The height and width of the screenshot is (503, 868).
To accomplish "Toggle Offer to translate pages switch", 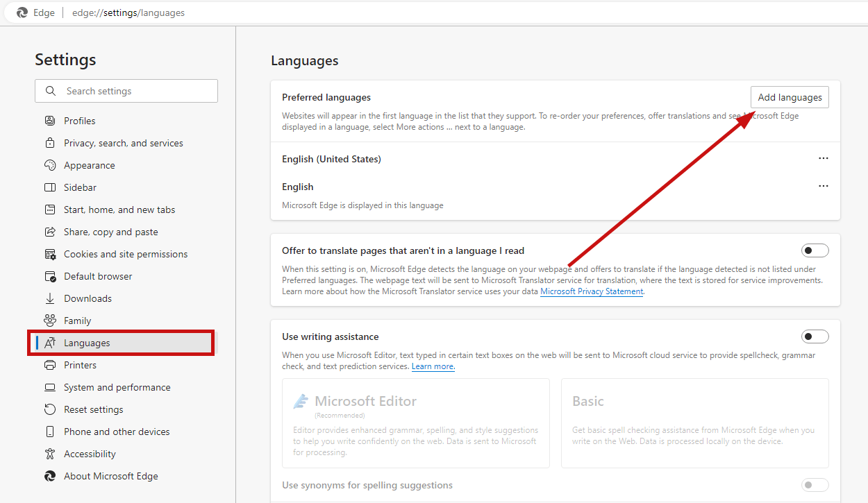I will pos(815,250).
